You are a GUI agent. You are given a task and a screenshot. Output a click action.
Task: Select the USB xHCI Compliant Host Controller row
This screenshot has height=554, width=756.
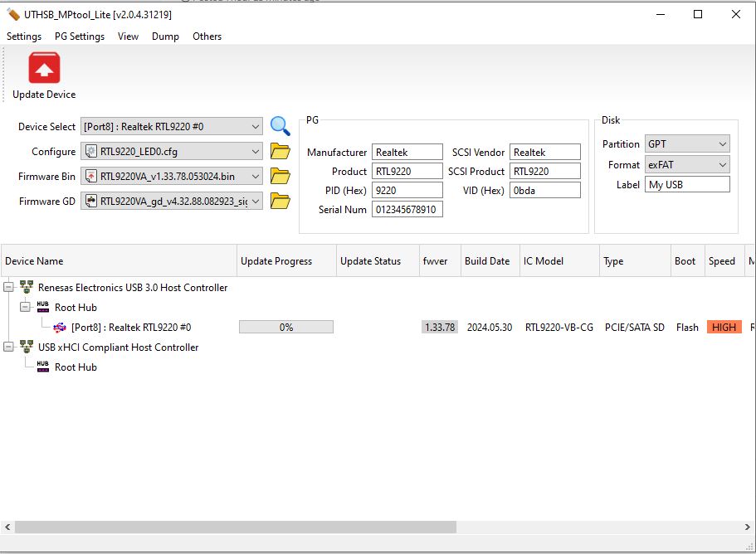(x=118, y=347)
